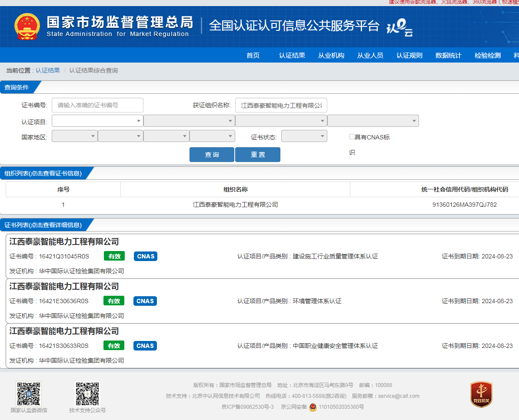
Task: Click certificate number 16421E30636R0S
Action: click(x=63, y=301)
